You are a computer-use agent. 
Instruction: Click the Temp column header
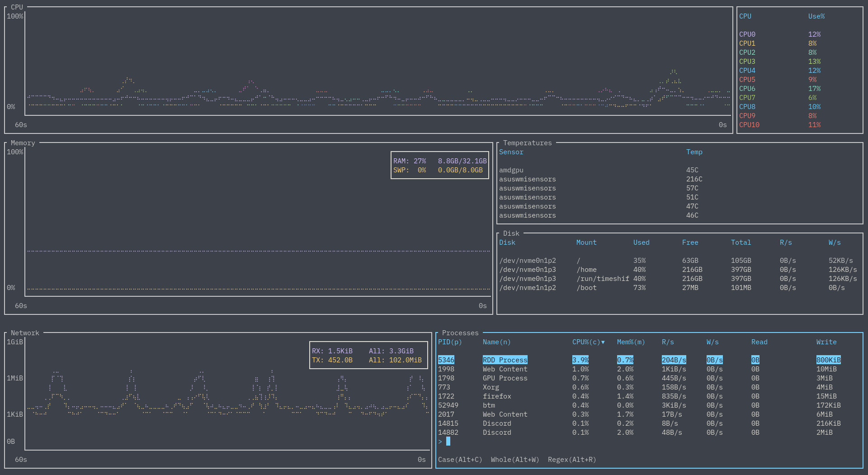(x=694, y=152)
